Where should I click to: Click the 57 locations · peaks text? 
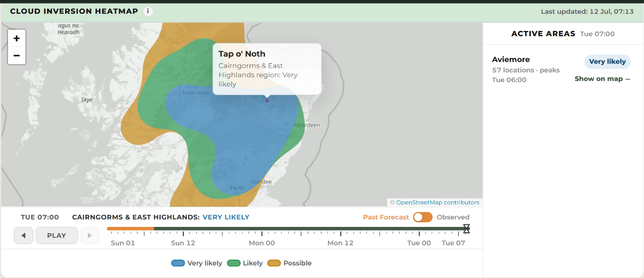[526, 70]
